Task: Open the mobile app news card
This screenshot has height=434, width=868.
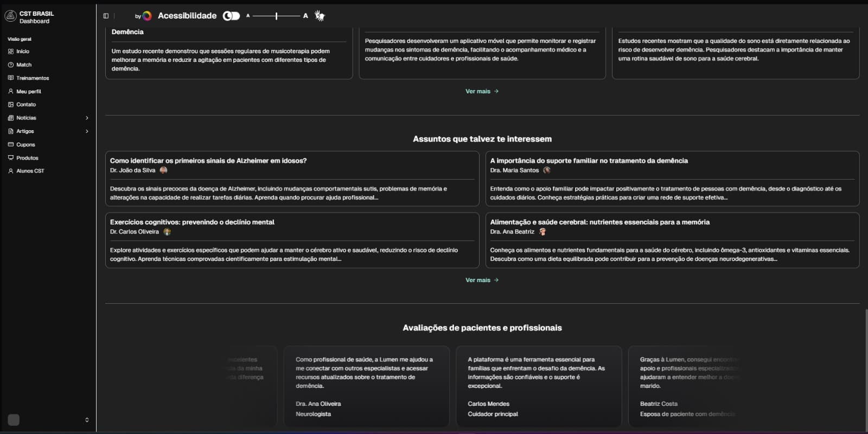Action: tap(482, 53)
